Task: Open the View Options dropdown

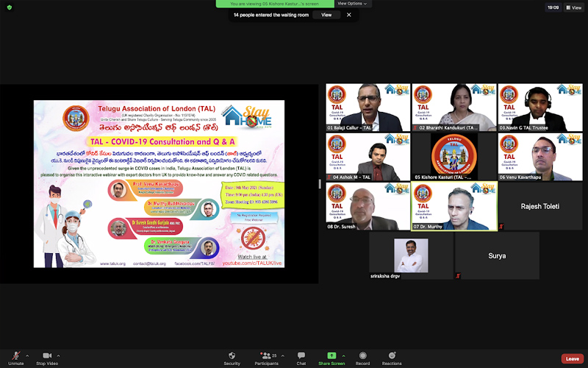Action: 352,4
